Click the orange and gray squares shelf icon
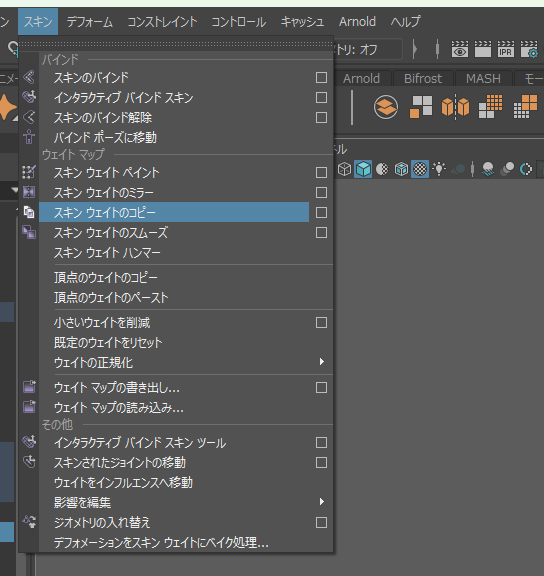This screenshot has height=576, width=544. click(421, 107)
